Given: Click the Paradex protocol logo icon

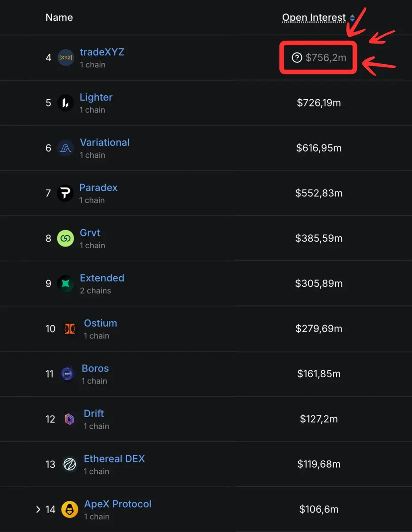Looking at the screenshot, I should [x=65, y=193].
